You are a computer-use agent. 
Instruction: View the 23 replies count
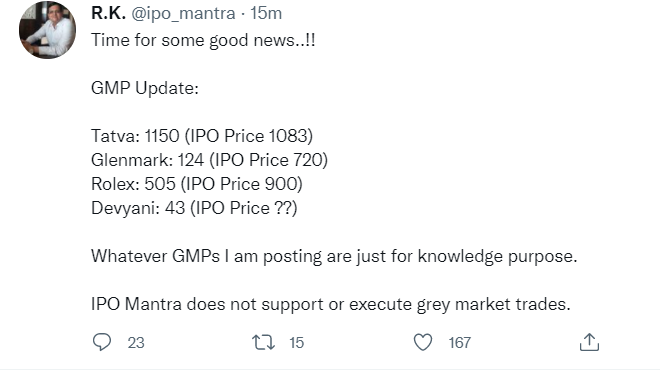point(136,343)
